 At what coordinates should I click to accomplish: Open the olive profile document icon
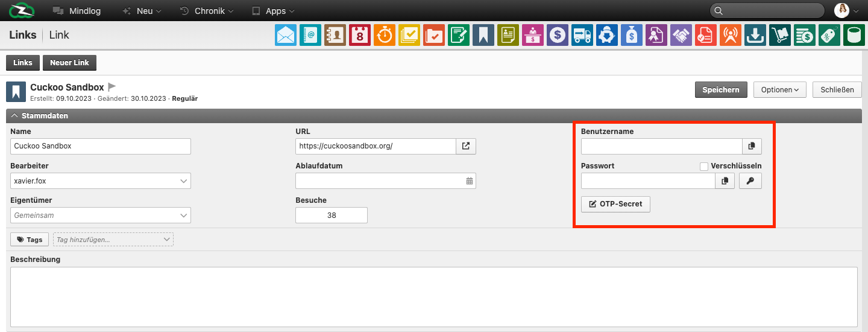(508, 35)
